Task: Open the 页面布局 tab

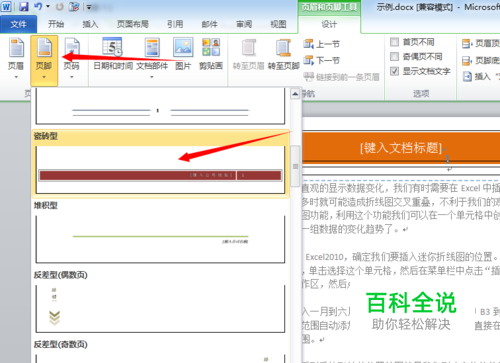Action: coord(133,24)
